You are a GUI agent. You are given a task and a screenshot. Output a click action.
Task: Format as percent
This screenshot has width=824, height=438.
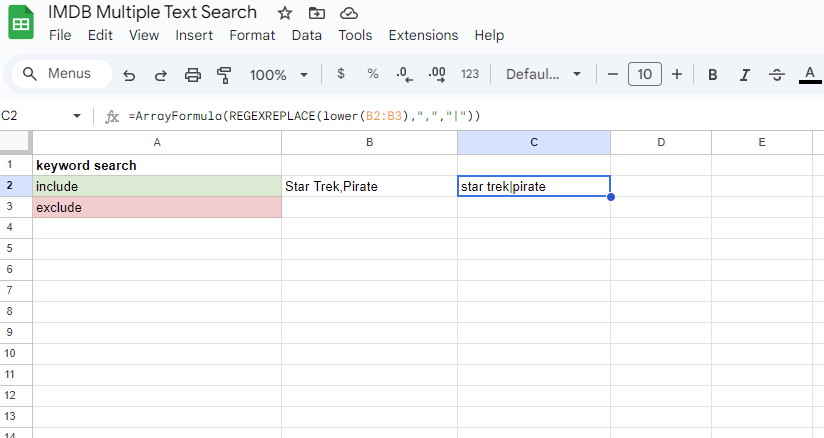point(373,74)
